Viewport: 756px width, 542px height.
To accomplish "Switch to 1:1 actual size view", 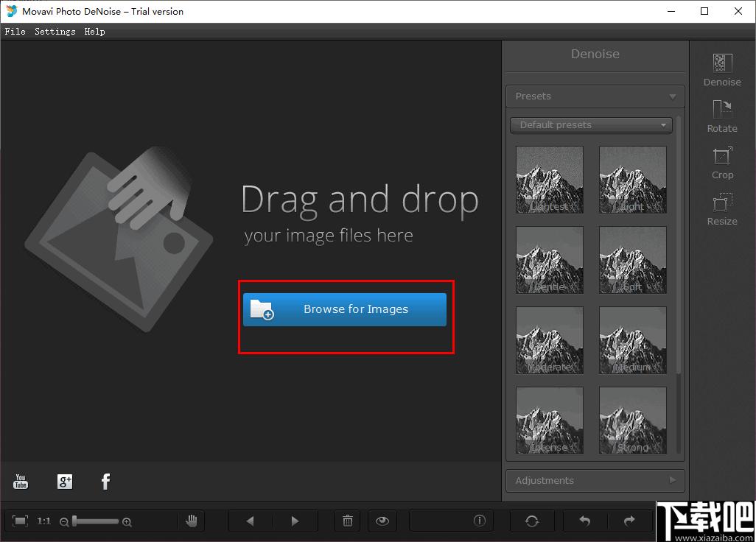I will (x=44, y=521).
